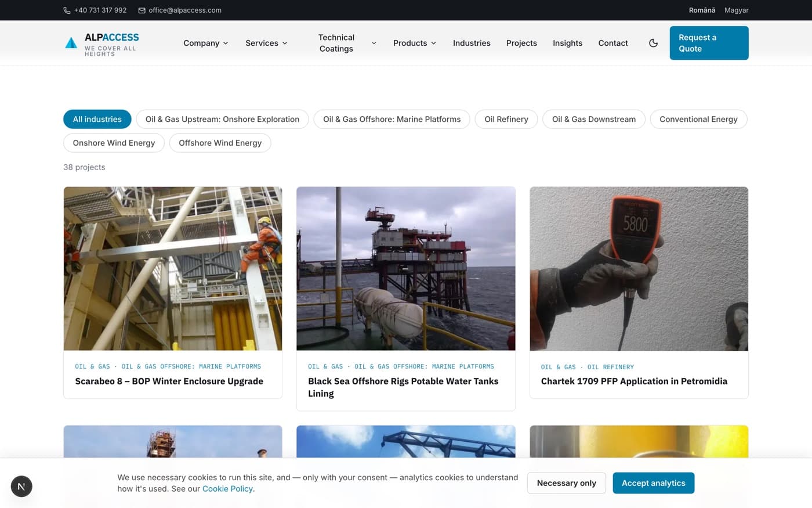Filter by Oil & Gas Downstream
The height and width of the screenshot is (508, 812).
coord(594,119)
